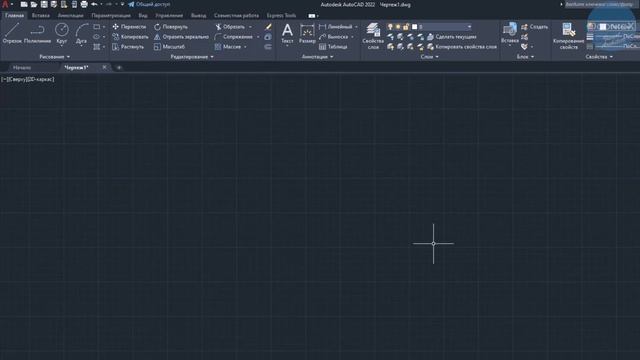Image resolution: width=640 pixels, height=360 pixels.
Task: Open the AutoCAD application menu logo
Action: click(x=5, y=4)
